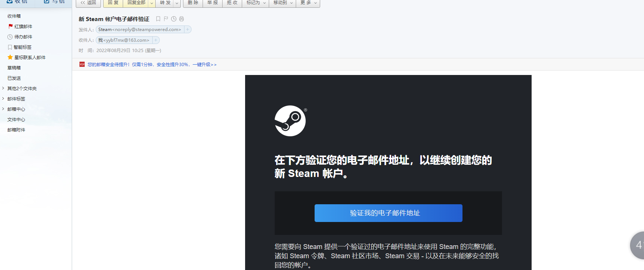Click the mailbox security upgrade link

click(152, 65)
